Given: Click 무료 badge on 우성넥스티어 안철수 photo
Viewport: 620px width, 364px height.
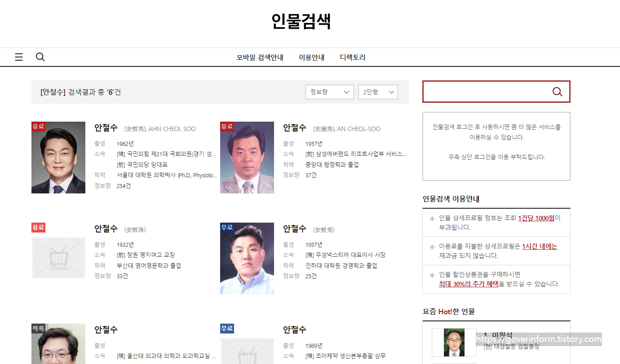Looking at the screenshot, I should (227, 228).
